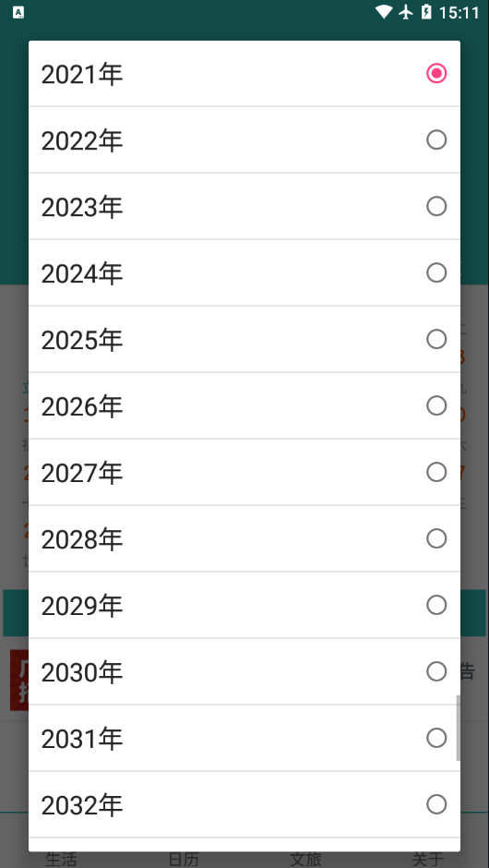The image size is (489, 868).
Task: Click the year list scrollbar thumb
Action: tap(458, 728)
